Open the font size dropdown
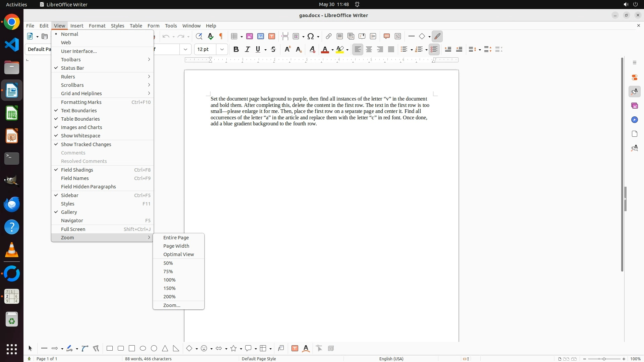Image resolution: width=644 pixels, height=362 pixels. click(x=222, y=50)
